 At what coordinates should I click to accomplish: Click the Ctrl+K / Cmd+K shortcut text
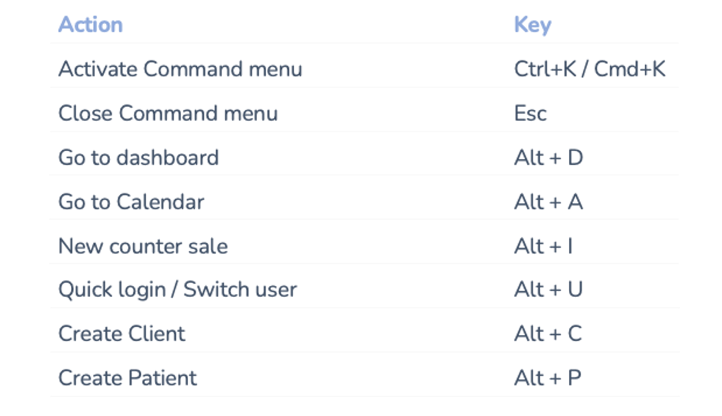tap(589, 69)
